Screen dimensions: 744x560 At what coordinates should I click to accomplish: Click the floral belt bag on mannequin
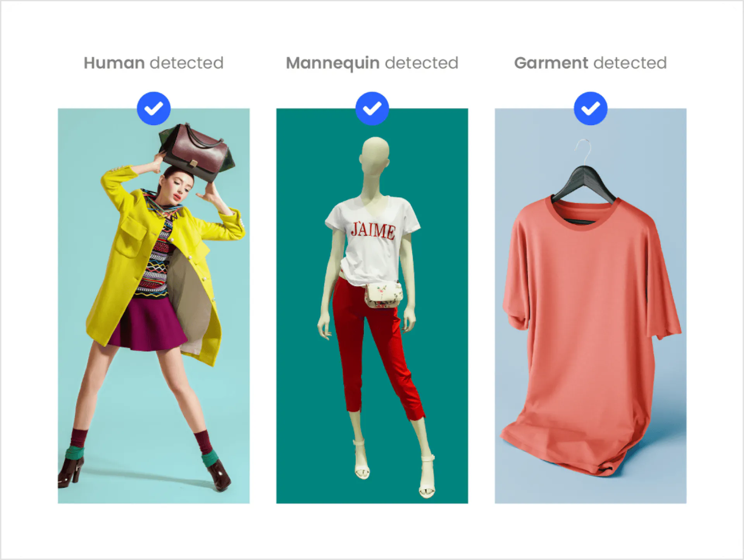384,295
